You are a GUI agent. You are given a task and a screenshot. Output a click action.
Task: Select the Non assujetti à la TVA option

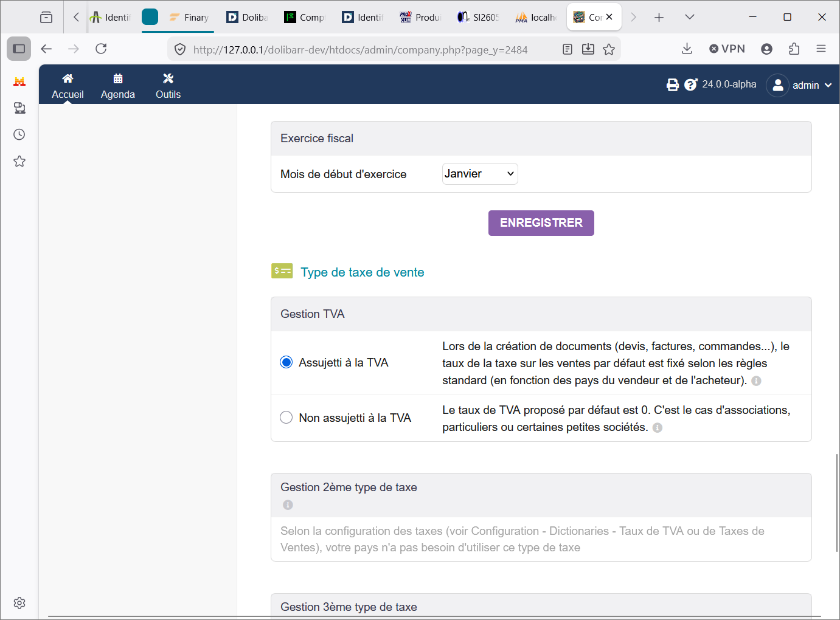286,418
